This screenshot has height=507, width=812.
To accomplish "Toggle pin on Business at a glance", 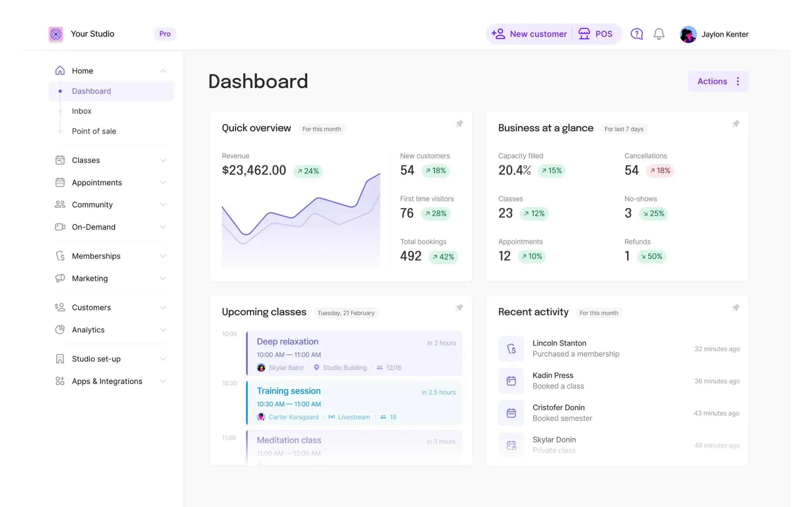I will (736, 124).
